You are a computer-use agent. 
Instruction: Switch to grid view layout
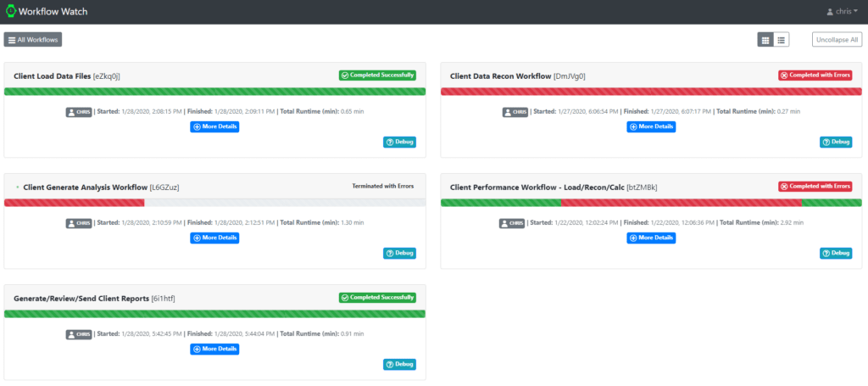point(765,39)
